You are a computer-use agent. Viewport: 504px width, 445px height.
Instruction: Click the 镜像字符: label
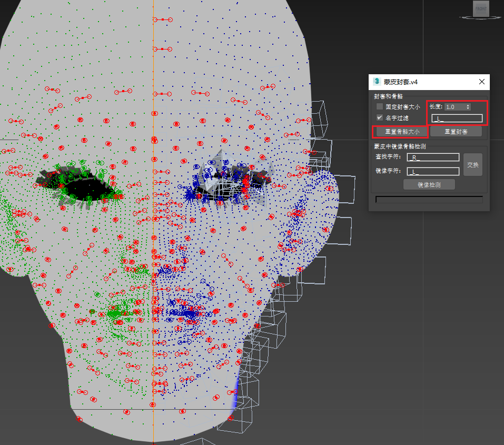tap(388, 171)
